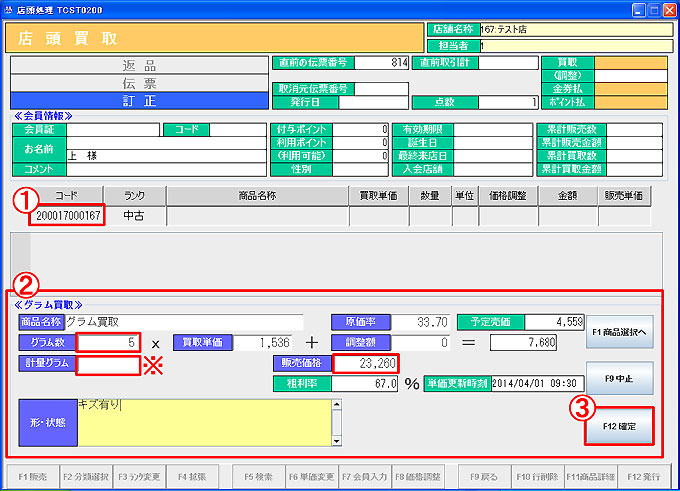Click the F12 確定 confirm button
The image size is (680, 491).
click(620, 427)
